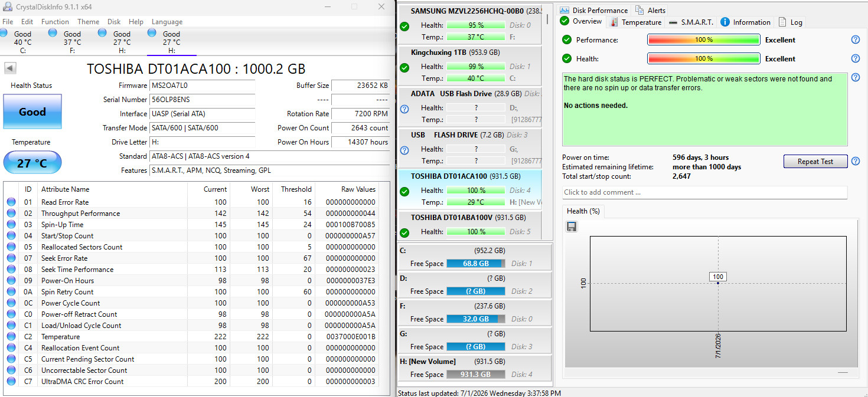Open the Help menu in CrystalDiskInfo
The height and width of the screenshot is (397, 868).
tap(136, 22)
